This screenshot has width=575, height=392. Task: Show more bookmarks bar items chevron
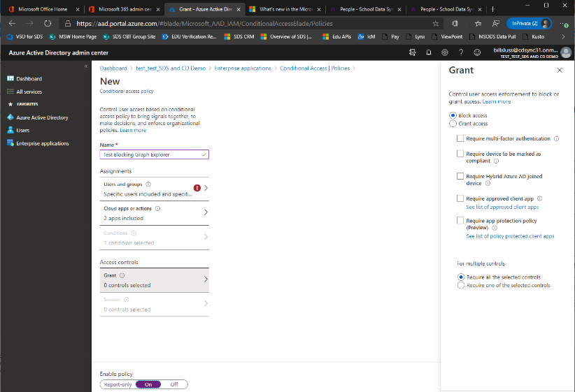pyautogui.click(x=563, y=36)
